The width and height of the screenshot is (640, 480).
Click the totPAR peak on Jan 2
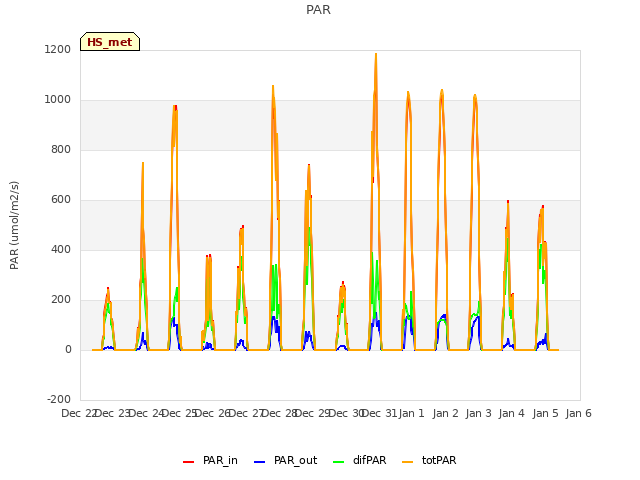(442, 90)
